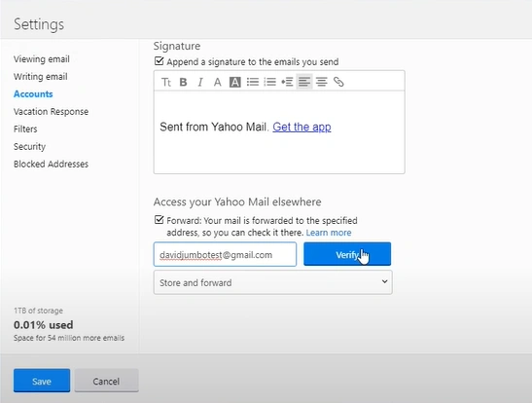532x403 pixels.
Task: Open Security settings
Action: [29, 147]
